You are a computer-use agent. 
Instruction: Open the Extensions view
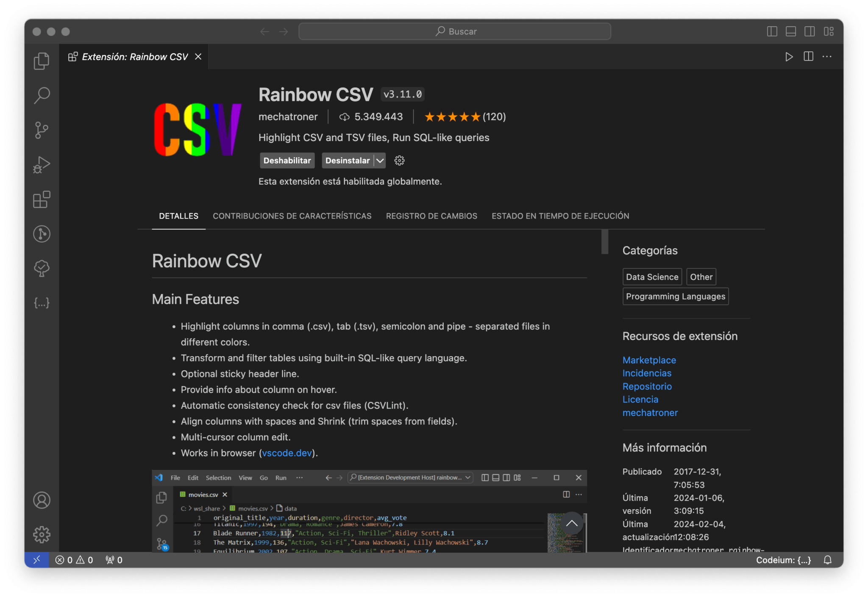coord(41,199)
